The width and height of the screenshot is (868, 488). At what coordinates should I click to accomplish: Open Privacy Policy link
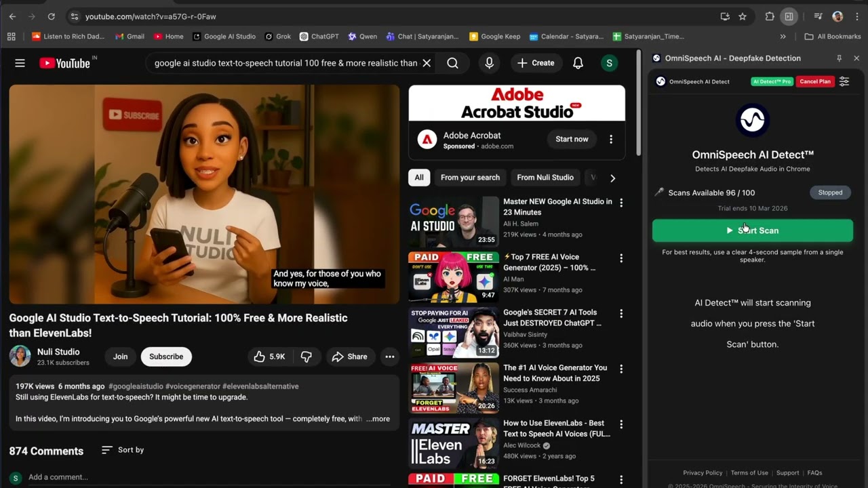[x=703, y=473]
